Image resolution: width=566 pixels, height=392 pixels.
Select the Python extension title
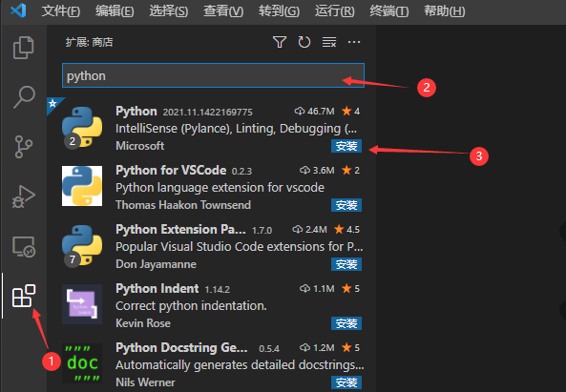pyautogui.click(x=136, y=111)
